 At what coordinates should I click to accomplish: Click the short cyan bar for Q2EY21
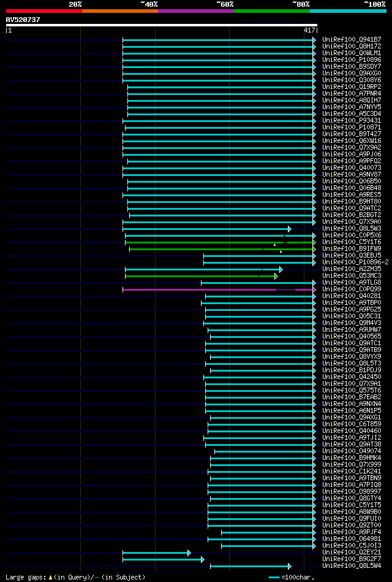click(x=157, y=553)
